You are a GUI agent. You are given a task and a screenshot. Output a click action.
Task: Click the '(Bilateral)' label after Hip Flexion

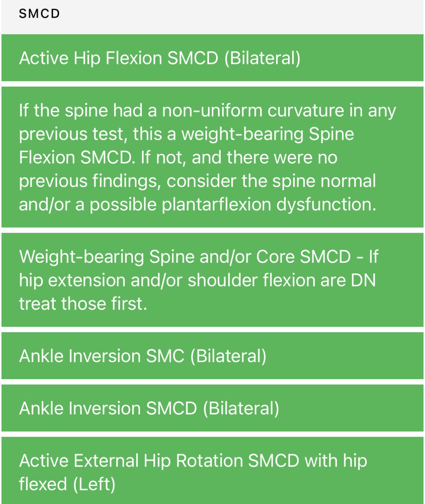click(x=262, y=58)
